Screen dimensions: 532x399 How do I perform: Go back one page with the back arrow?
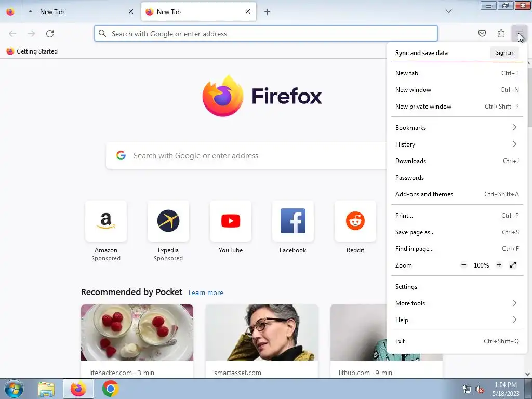click(12, 34)
